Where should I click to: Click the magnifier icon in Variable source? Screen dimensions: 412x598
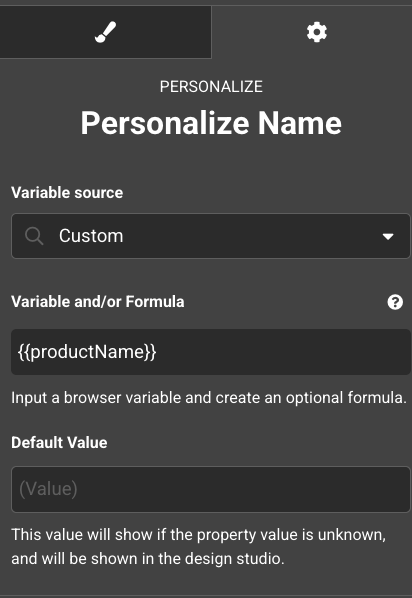click(x=34, y=236)
